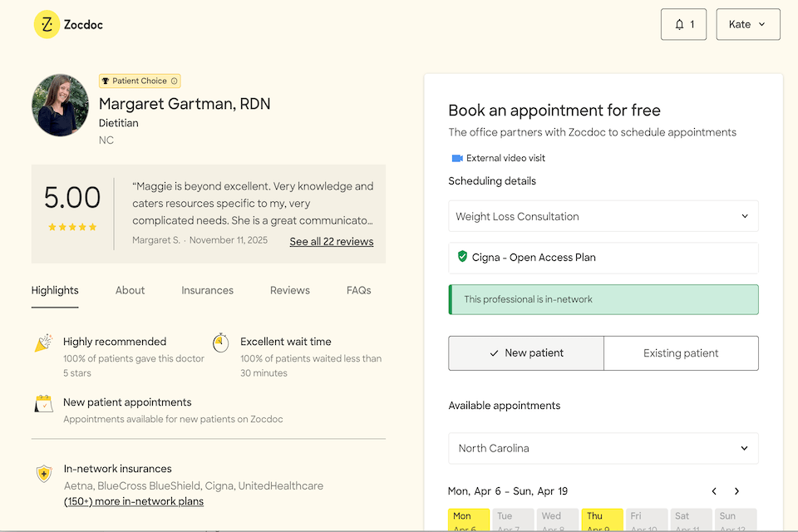Click the Zocdoc logo icon
This screenshot has height=532, width=798.
47,25
